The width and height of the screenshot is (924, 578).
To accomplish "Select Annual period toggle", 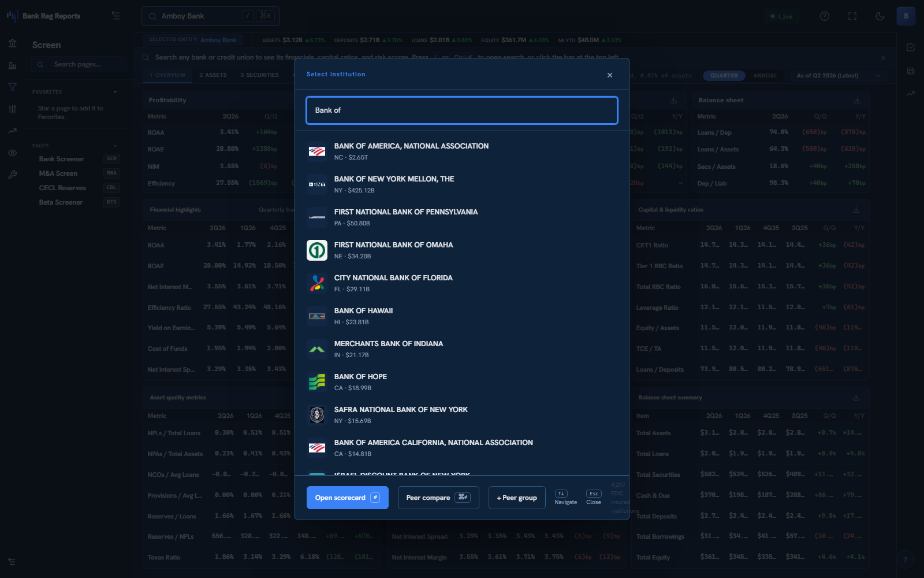I will (765, 76).
